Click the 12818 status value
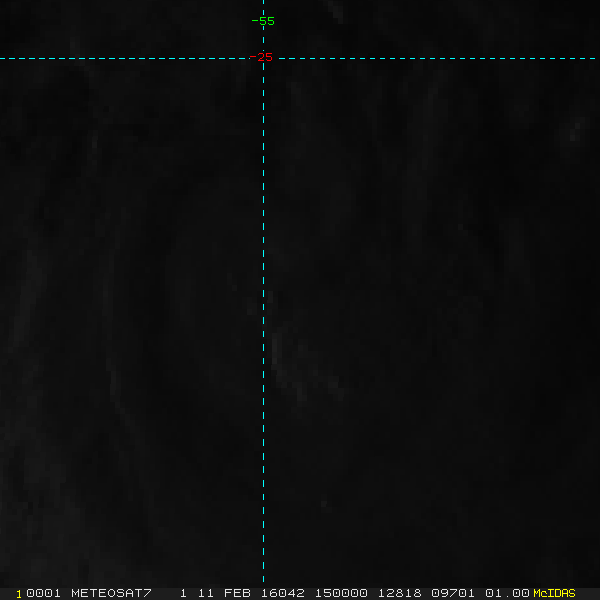 (x=399, y=593)
